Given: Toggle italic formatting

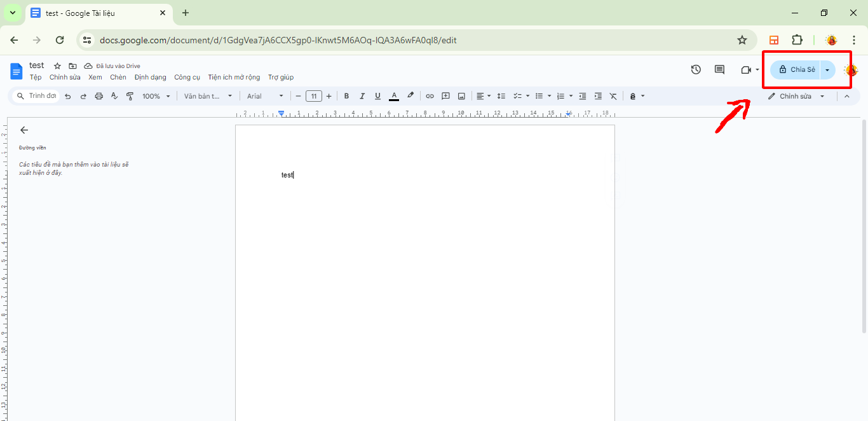Looking at the screenshot, I should click(362, 96).
